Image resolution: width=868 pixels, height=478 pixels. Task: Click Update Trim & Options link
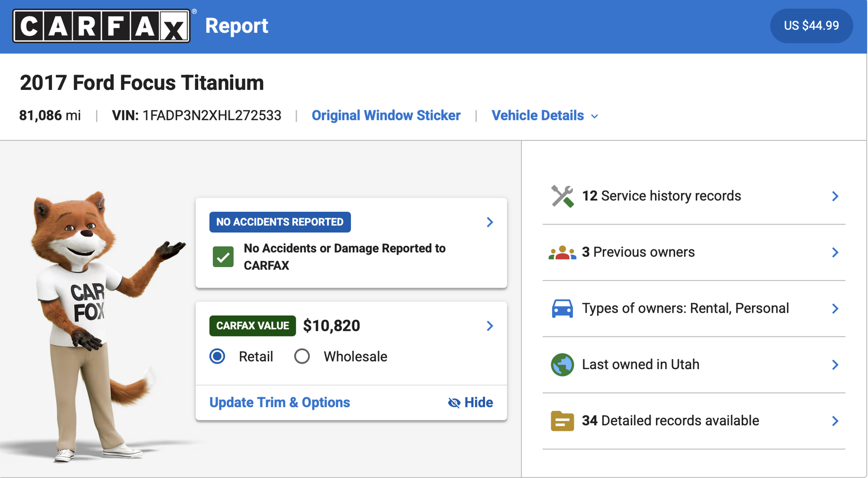click(x=279, y=403)
